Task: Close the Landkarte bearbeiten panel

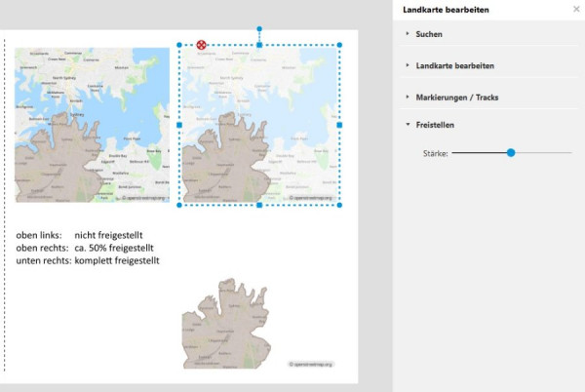Action: point(576,9)
